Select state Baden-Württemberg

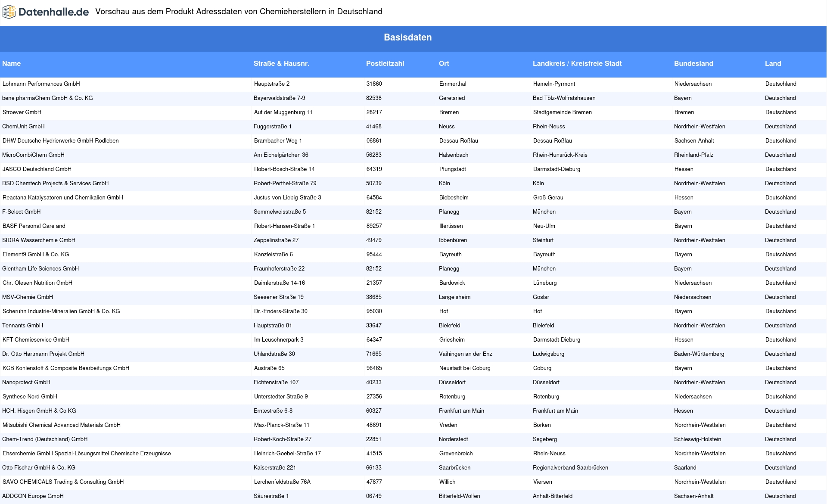coord(699,354)
